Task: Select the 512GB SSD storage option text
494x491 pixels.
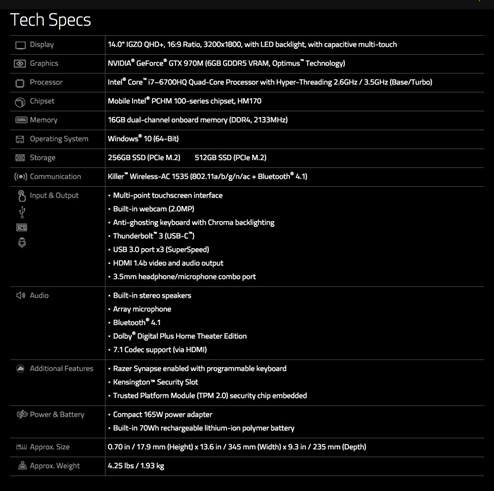Action: point(230,158)
